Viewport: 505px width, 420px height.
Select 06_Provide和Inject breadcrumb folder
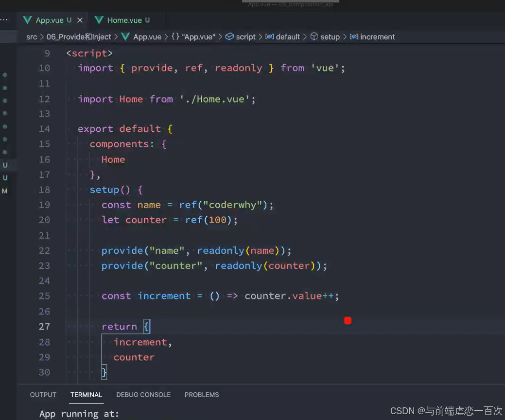pyautogui.click(x=79, y=37)
